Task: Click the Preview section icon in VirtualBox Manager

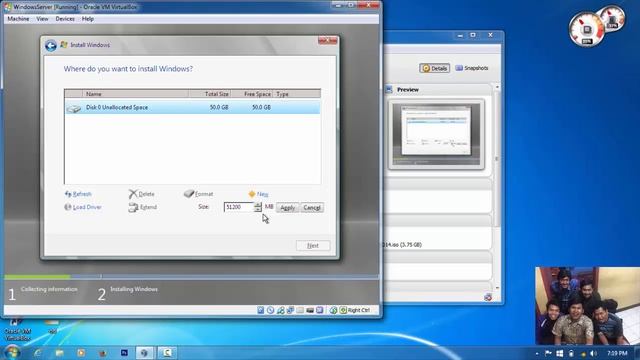Action: [x=389, y=89]
